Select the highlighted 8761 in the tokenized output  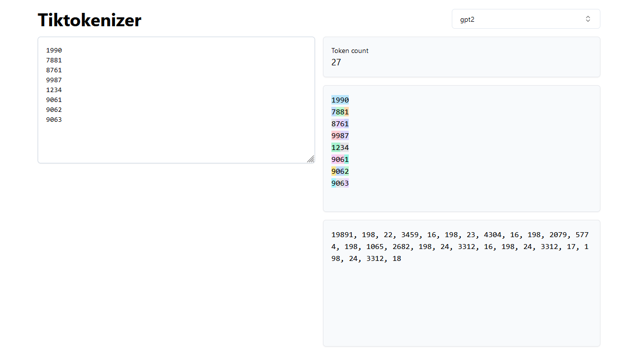[x=340, y=124]
